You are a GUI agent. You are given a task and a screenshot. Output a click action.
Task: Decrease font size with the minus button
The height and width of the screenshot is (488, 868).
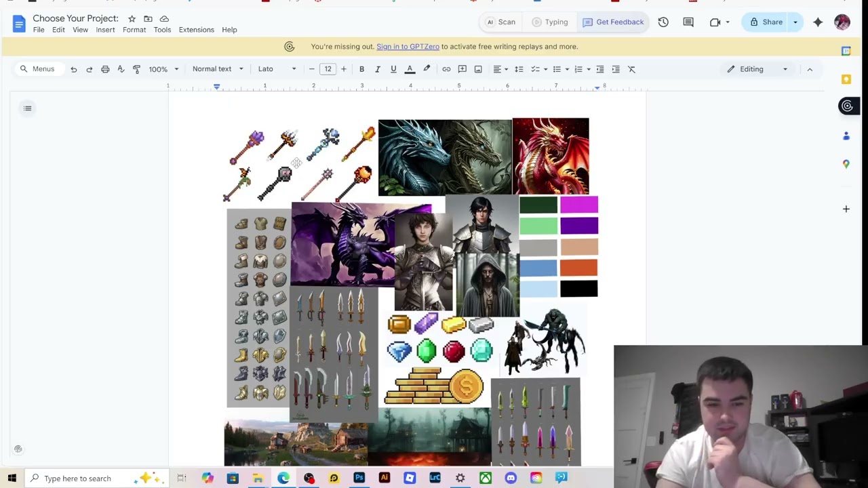(x=312, y=69)
